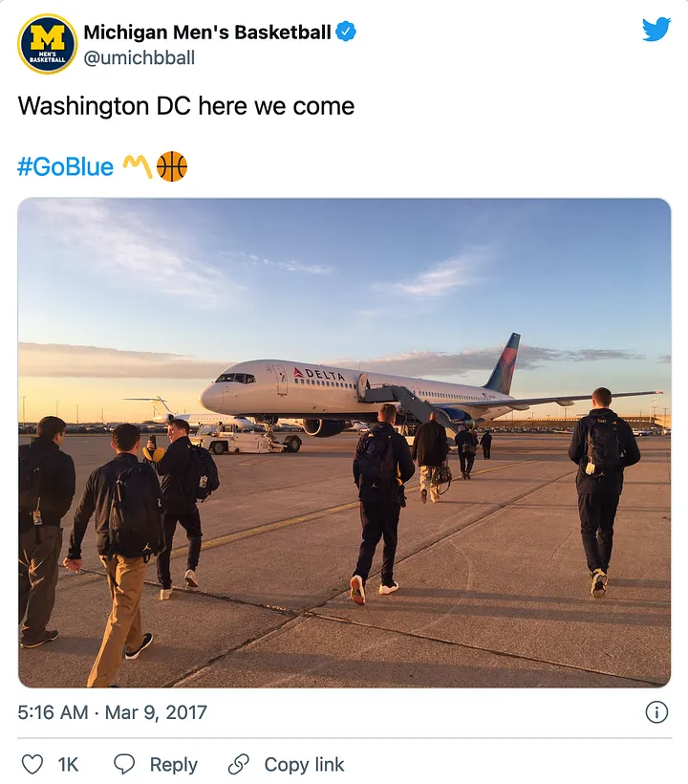Click the 1K likes count
The width and height of the screenshot is (688, 784).
[68, 765]
